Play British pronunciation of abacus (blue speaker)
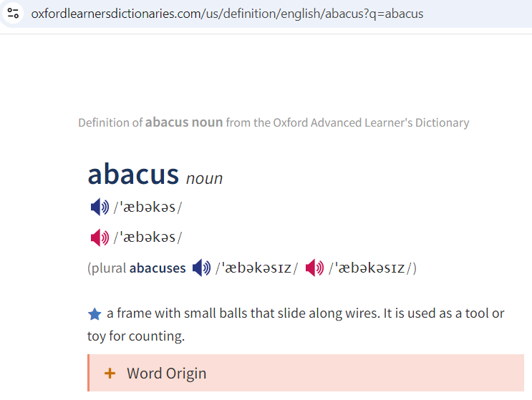 tap(100, 207)
